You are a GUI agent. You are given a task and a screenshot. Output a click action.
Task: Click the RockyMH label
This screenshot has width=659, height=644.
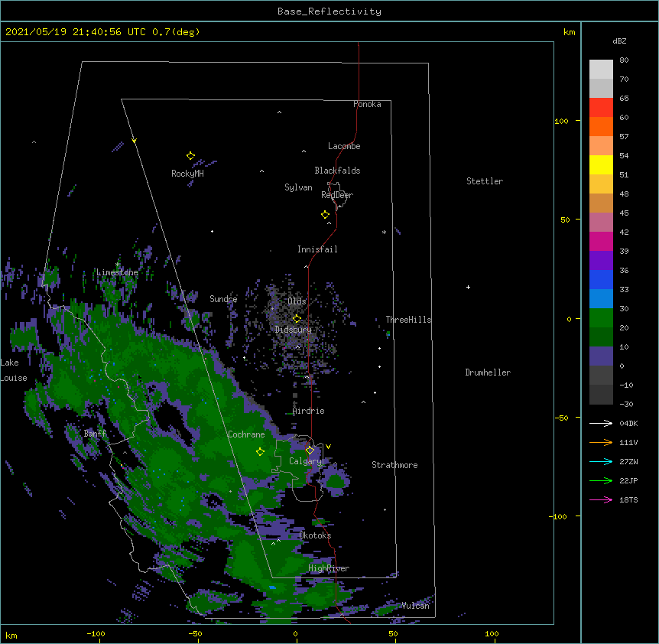point(187,174)
